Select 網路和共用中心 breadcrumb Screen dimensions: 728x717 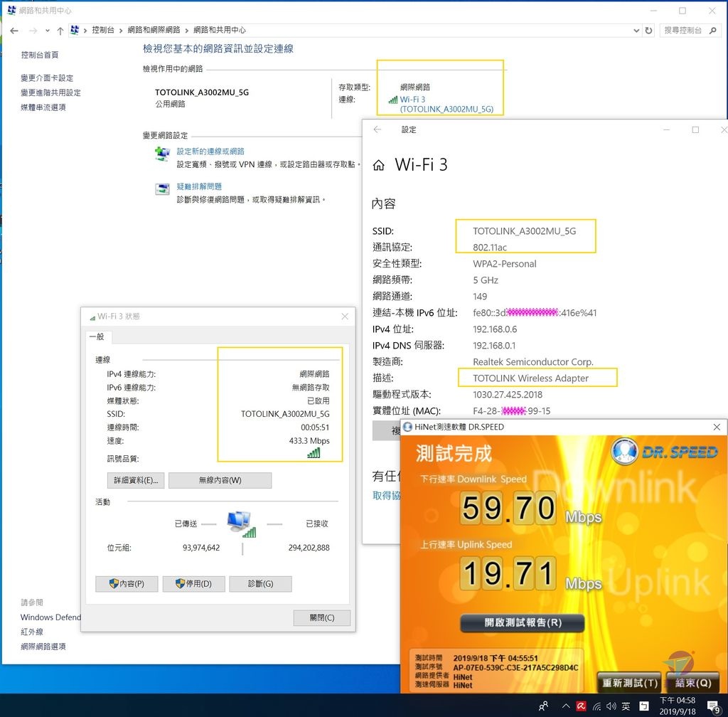click(220, 30)
